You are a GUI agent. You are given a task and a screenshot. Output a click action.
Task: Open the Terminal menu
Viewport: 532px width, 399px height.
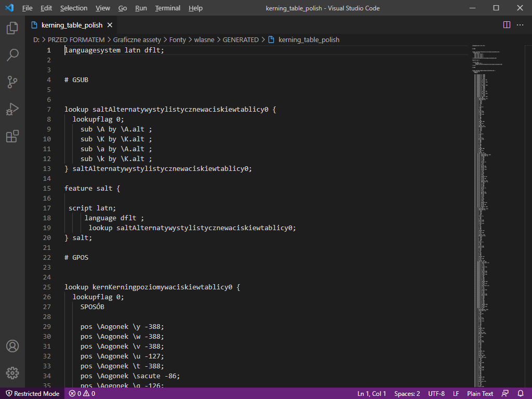pos(167,8)
